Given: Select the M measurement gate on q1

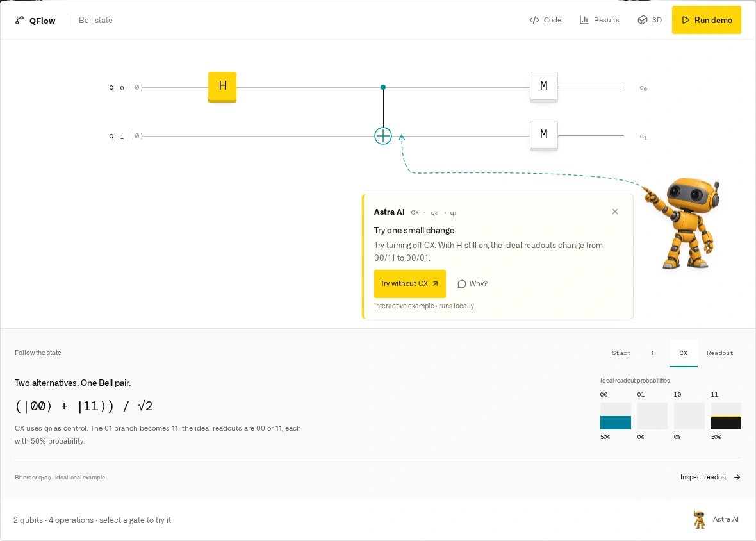Looking at the screenshot, I should [544, 135].
